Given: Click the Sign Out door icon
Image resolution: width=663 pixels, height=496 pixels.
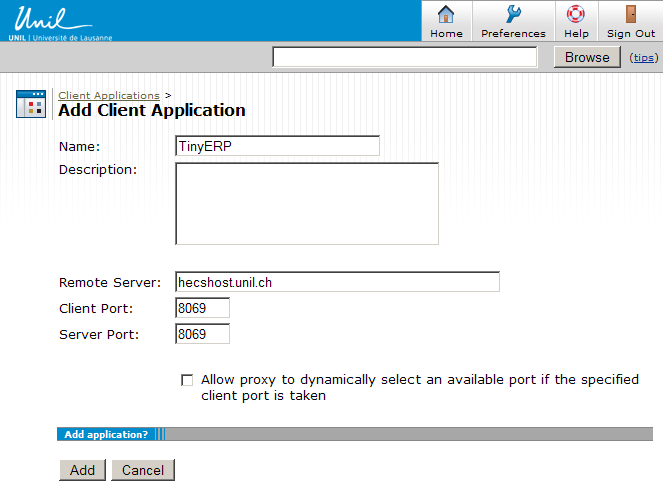Looking at the screenshot, I should 631,14.
